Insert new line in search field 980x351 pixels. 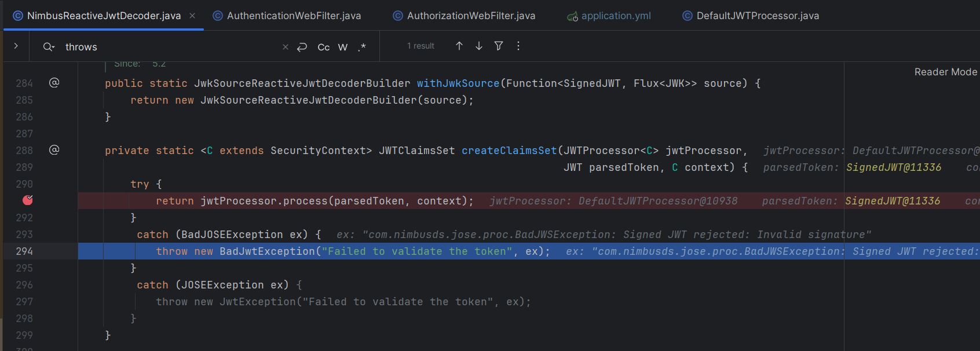click(302, 47)
